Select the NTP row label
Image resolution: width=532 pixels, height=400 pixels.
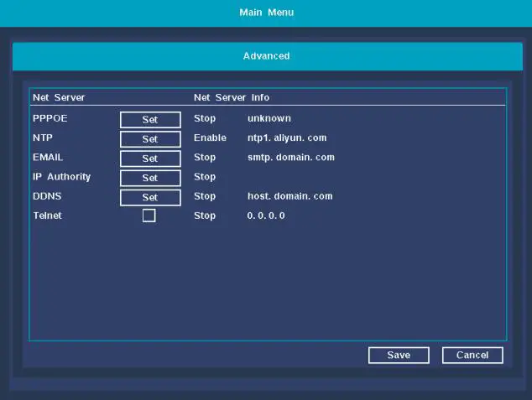[43, 138]
